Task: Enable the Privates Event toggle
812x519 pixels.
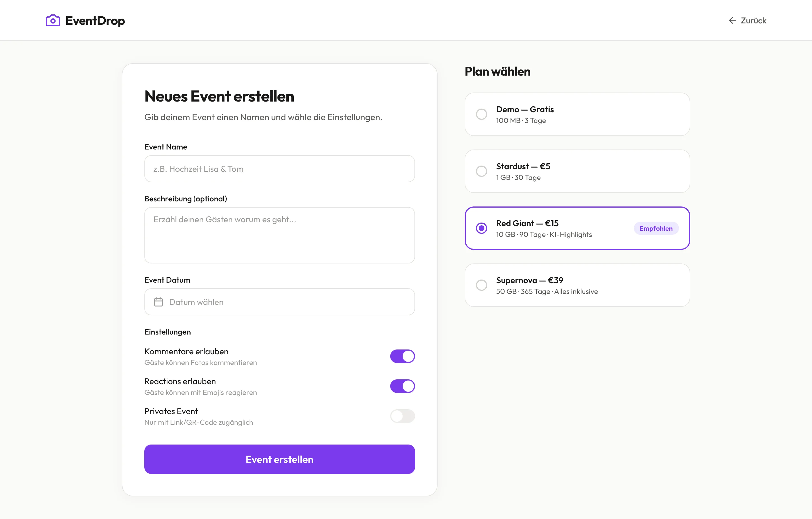Action: 402,416
